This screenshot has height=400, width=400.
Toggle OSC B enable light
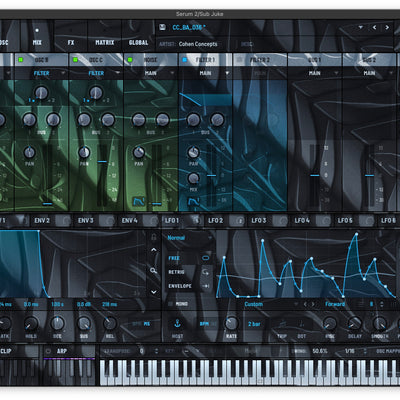(21, 60)
